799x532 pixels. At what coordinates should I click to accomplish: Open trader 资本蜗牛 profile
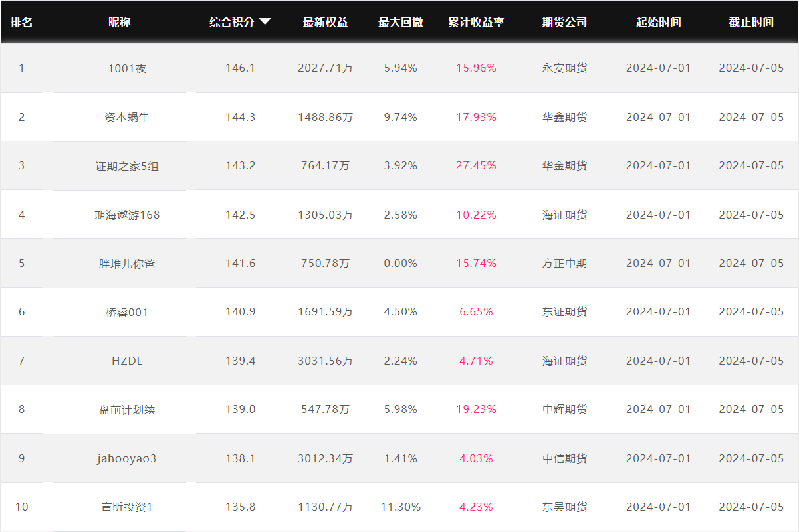tap(127, 117)
